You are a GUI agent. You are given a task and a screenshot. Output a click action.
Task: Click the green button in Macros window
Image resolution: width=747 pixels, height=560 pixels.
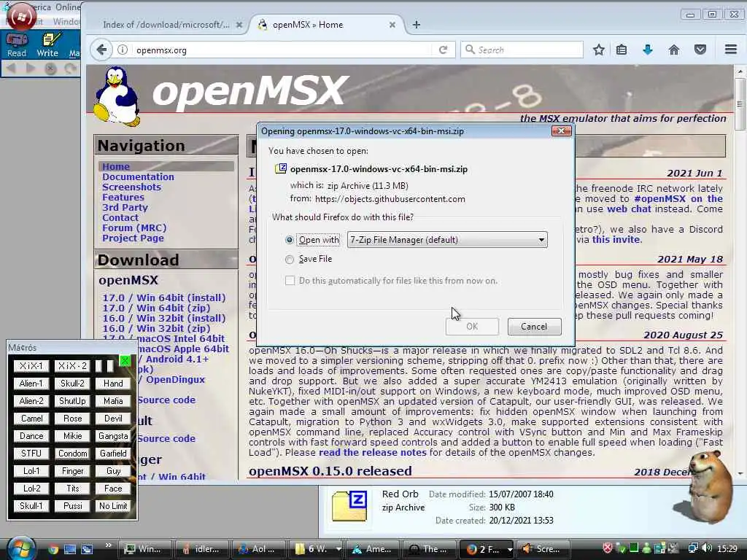point(125,360)
